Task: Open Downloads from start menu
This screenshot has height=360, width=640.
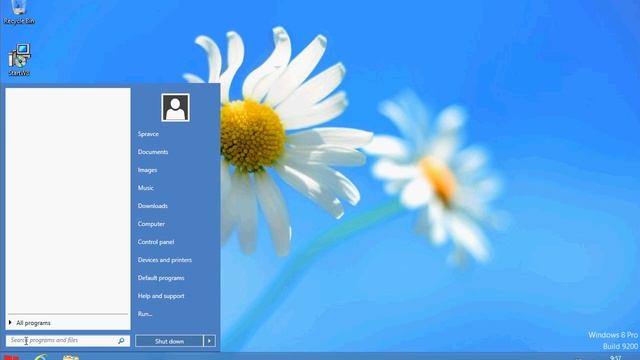Action: click(x=153, y=206)
